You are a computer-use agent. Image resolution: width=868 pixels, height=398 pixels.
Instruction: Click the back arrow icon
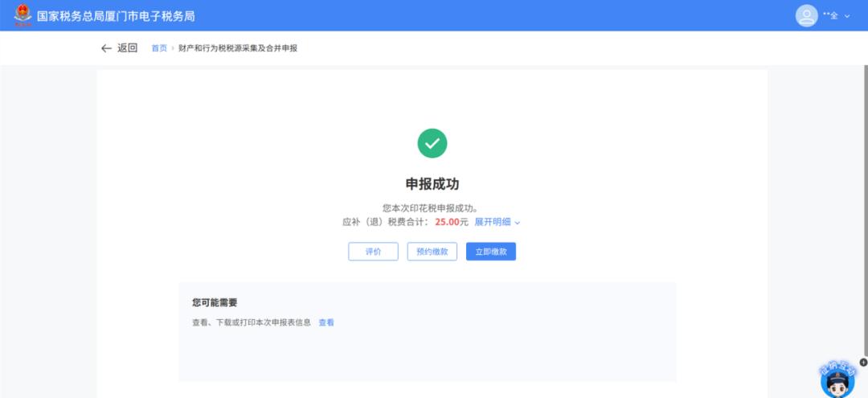(106, 48)
